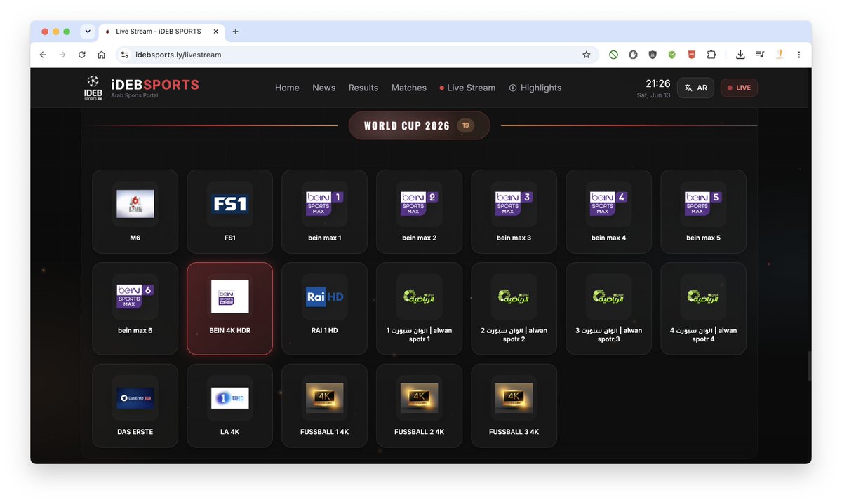
Task: Click the red LIVE button
Action: point(739,88)
